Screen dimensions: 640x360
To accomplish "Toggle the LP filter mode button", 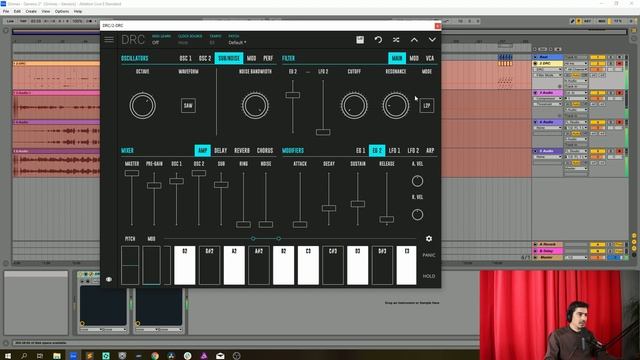I will click(x=427, y=106).
